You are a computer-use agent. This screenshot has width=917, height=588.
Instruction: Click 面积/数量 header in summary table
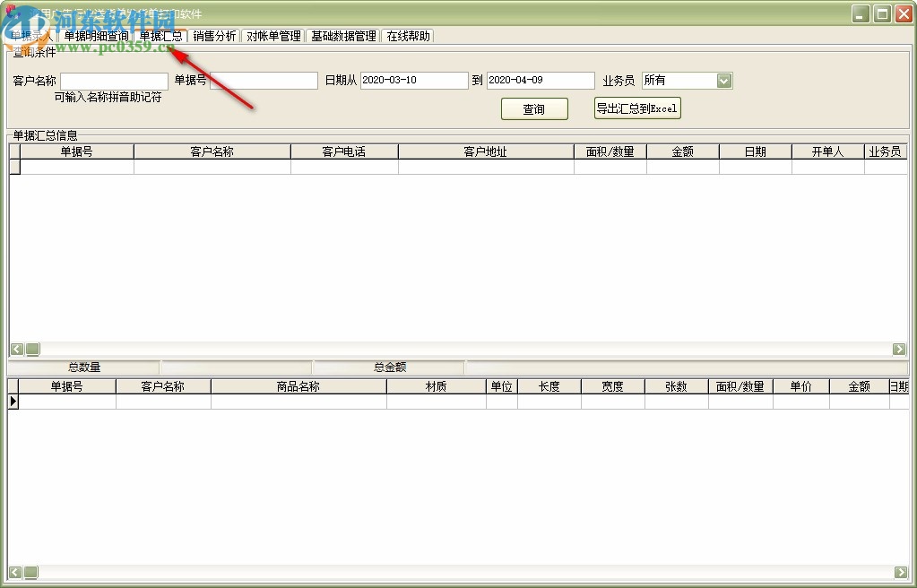point(610,151)
